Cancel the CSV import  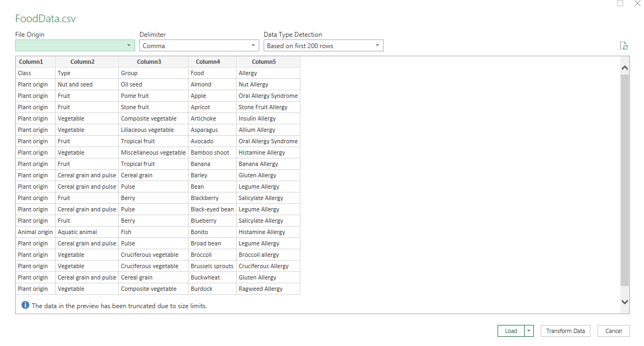point(613,331)
